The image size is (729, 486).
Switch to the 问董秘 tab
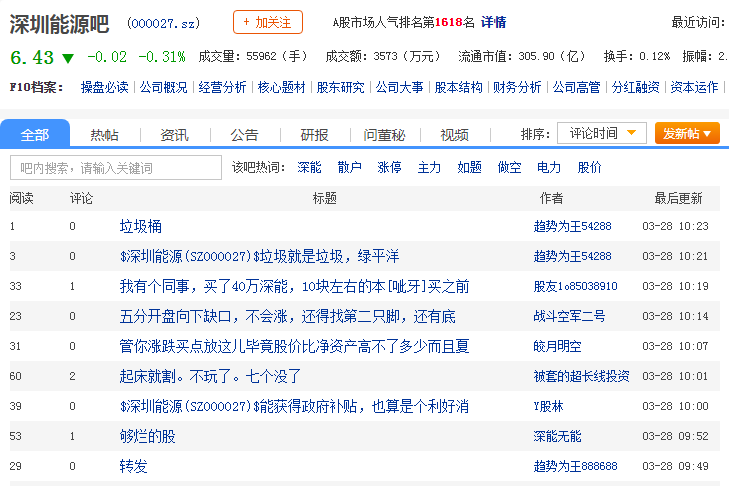(384, 135)
